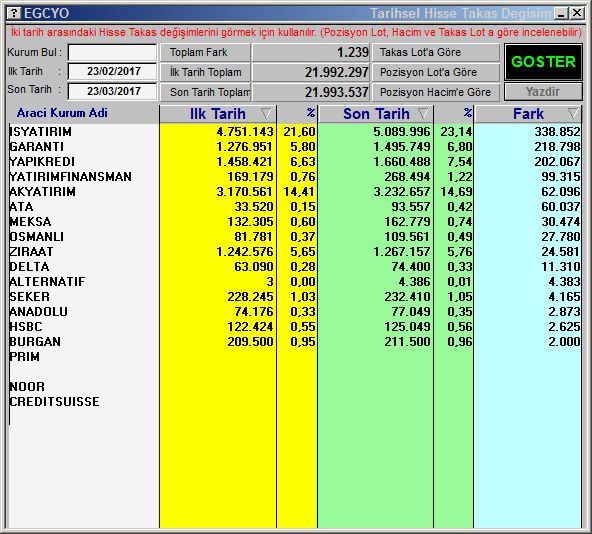Viewport: 592px width, 534px height.
Task: Click ISYATIRIM percentage 21,60
Action: (x=299, y=132)
